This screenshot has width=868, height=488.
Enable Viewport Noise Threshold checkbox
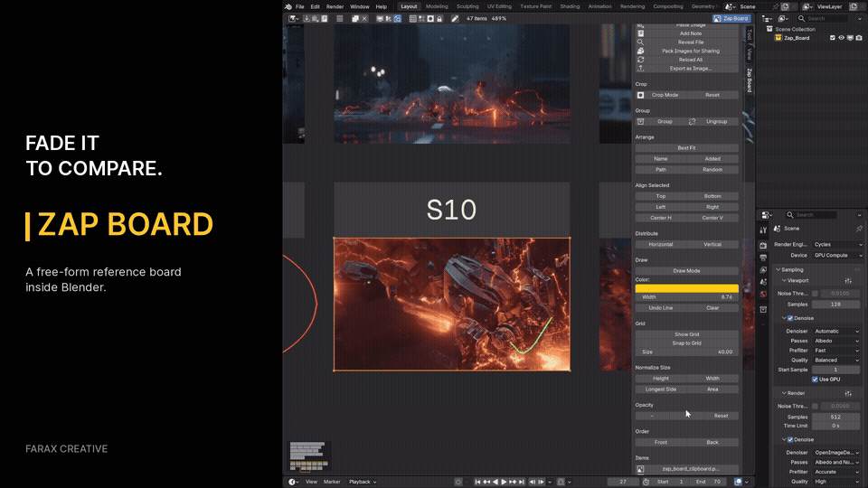(815, 293)
